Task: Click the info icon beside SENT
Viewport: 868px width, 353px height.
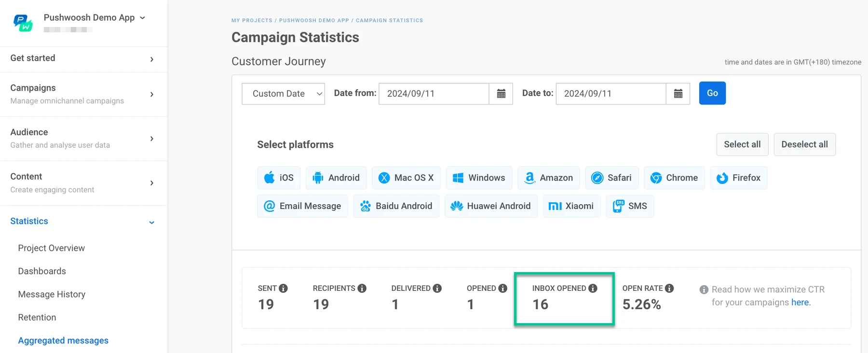Action: click(x=284, y=288)
